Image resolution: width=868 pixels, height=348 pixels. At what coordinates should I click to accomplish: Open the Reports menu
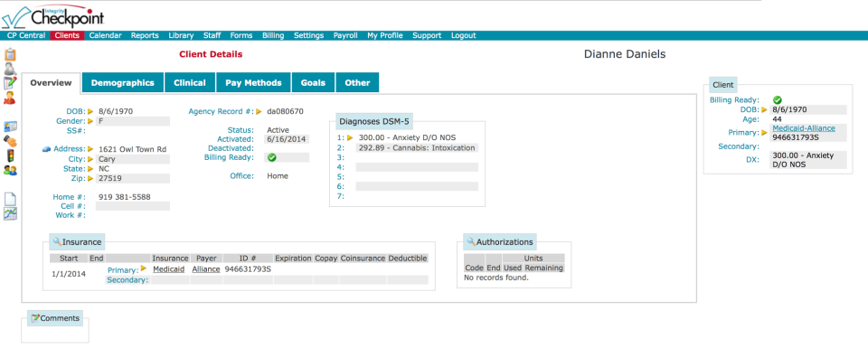pyautogui.click(x=145, y=35)
